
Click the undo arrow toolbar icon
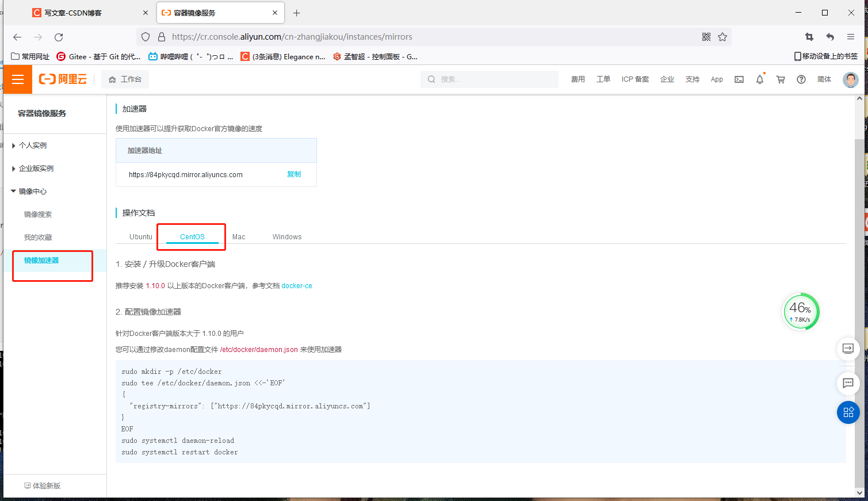(x=830, y=37)
